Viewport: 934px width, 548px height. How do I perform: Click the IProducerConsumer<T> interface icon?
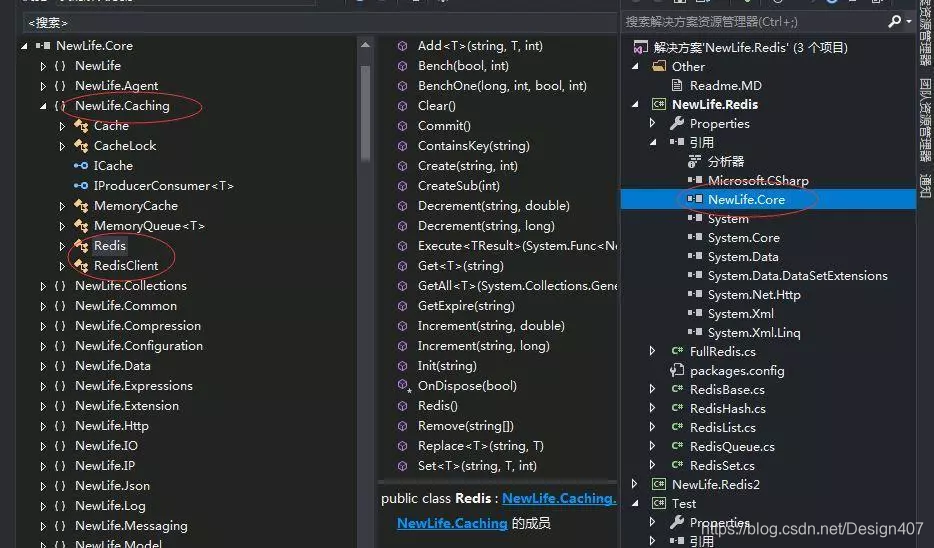pos(81,186)
